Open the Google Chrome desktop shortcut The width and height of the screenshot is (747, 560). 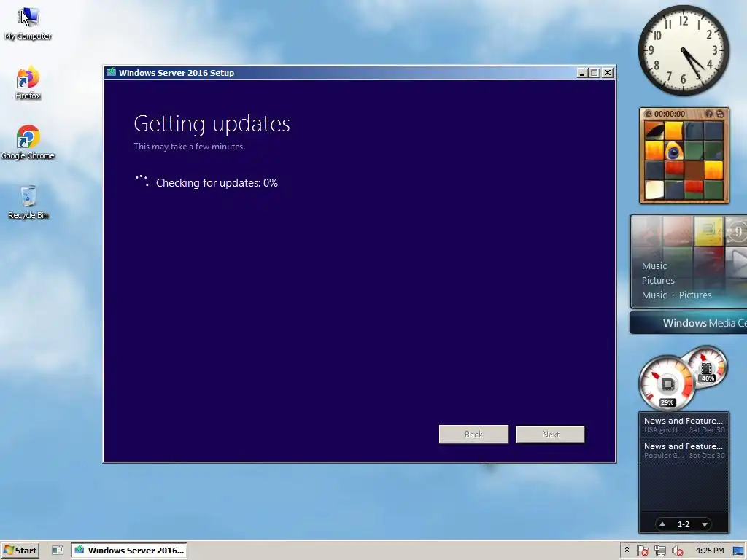point(28,142)
